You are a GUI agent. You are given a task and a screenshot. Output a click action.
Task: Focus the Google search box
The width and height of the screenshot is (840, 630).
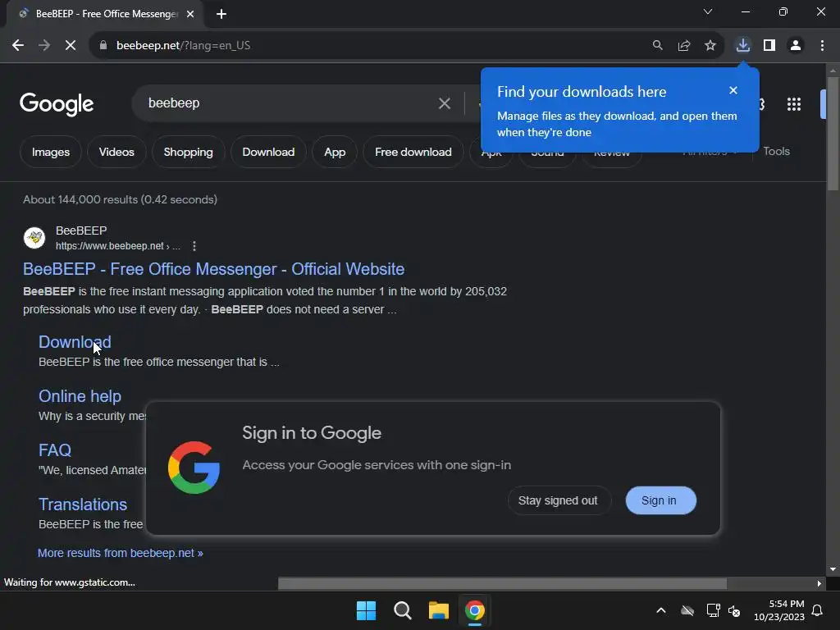click(290, 103)
